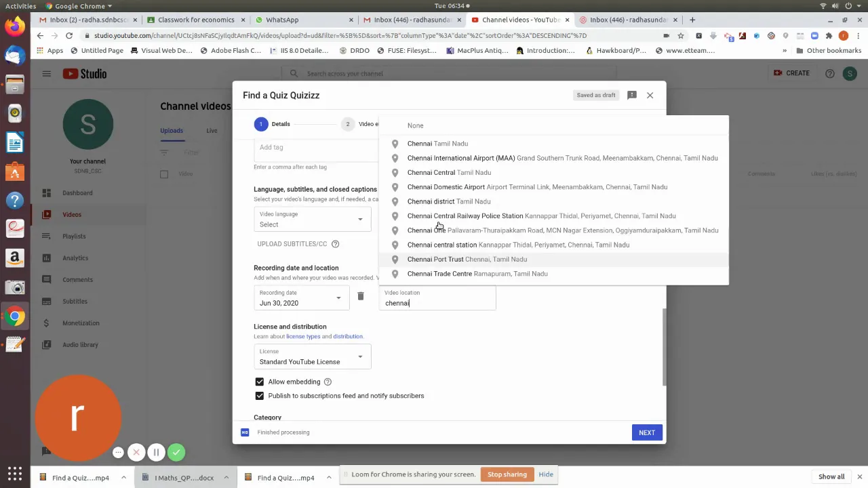
Task: Select None in location suggestions
Action: coord(553,125)
